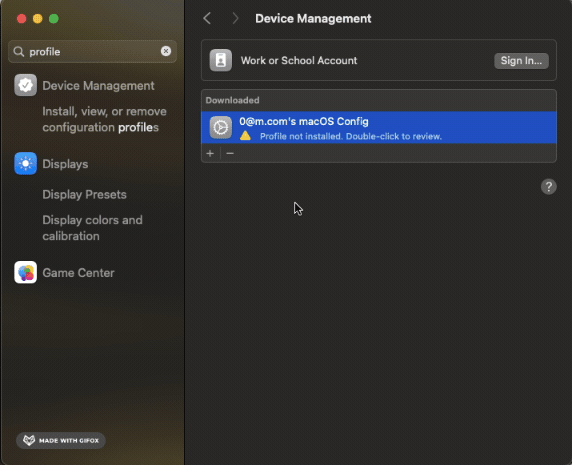572x465 pixels.
Task: Open Display Presets search result
Action: [84, 194]
